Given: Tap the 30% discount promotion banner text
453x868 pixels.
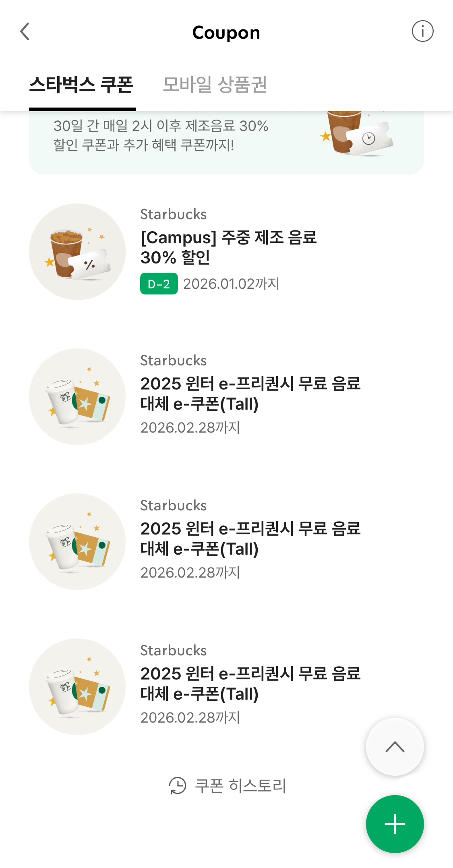Looking at the screenshot, I should 161,135.
